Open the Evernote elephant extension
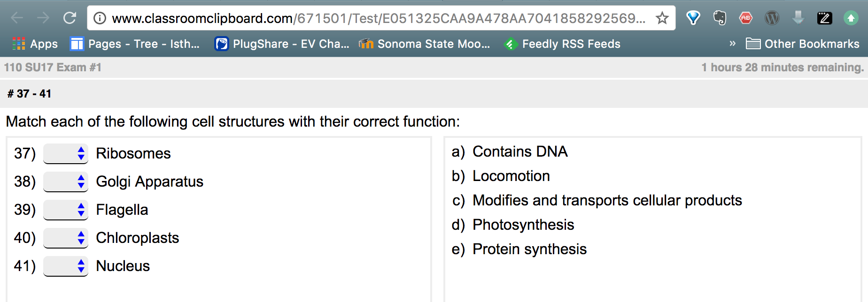Screen dimensions: 868x302 click(x=719, y=18)
